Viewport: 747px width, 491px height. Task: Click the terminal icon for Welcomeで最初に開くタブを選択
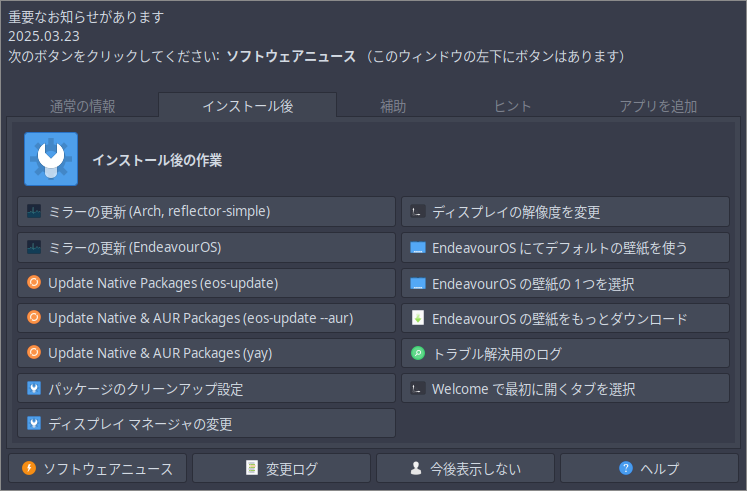tap(418, 389)
